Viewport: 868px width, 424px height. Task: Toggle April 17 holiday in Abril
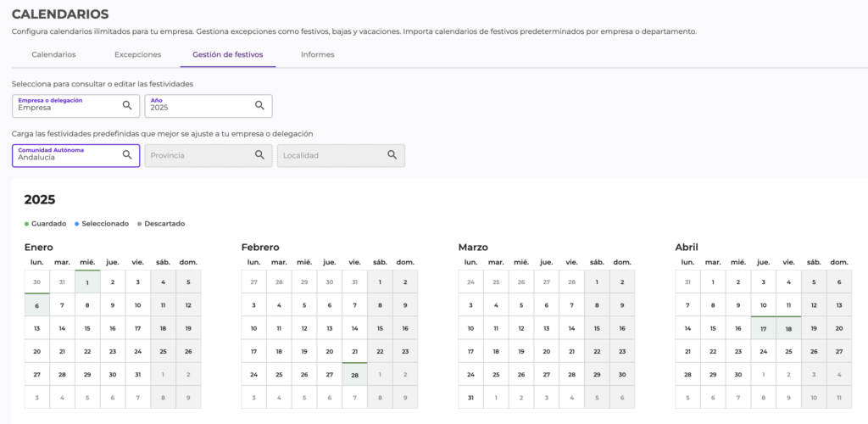[764, 328]
